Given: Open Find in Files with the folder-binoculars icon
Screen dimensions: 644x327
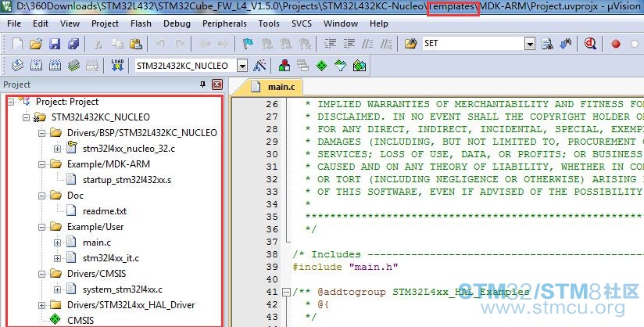Looking at the screenshot, I should tap(411, 44).
